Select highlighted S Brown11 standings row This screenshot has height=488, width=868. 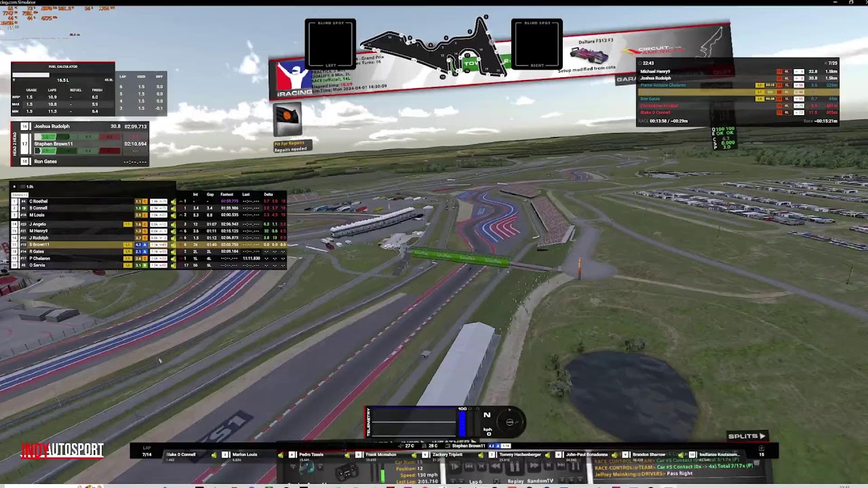click(x=148, y=245)
